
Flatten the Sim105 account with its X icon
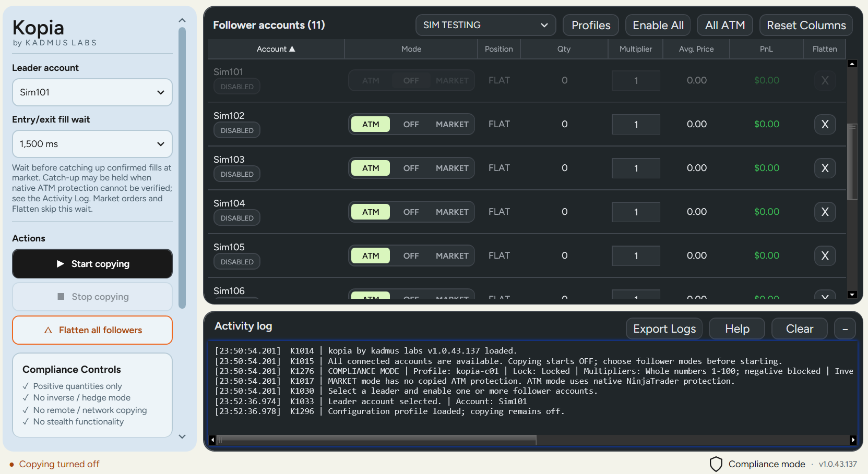click(825, 256)
